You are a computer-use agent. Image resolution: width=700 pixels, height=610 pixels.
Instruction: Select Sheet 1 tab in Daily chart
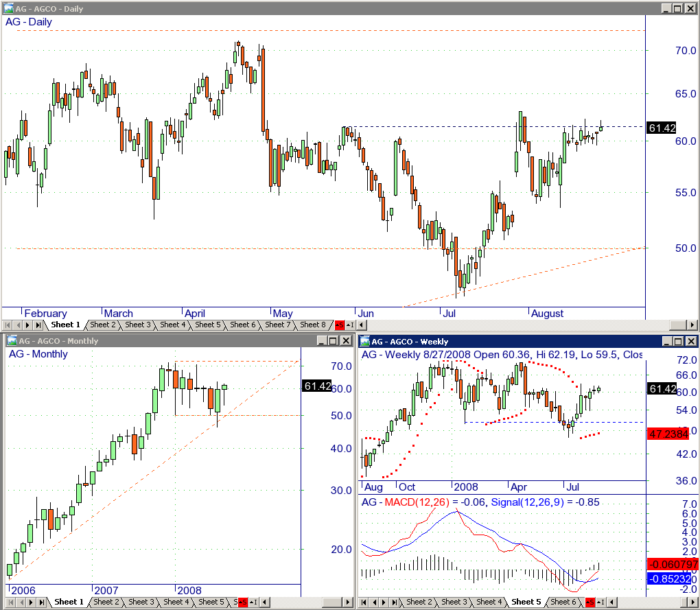tap(66, 325)
